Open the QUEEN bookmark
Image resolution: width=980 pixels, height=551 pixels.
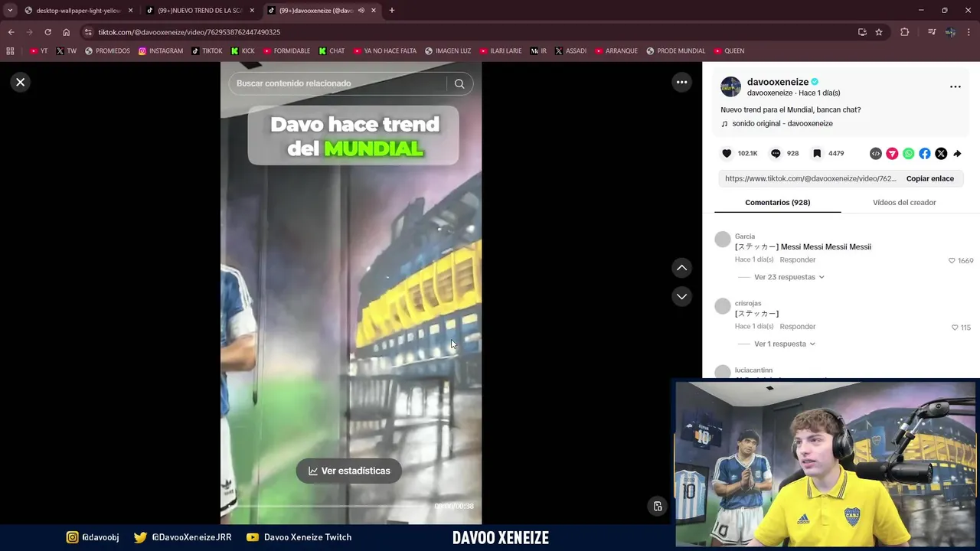[729, 51]
